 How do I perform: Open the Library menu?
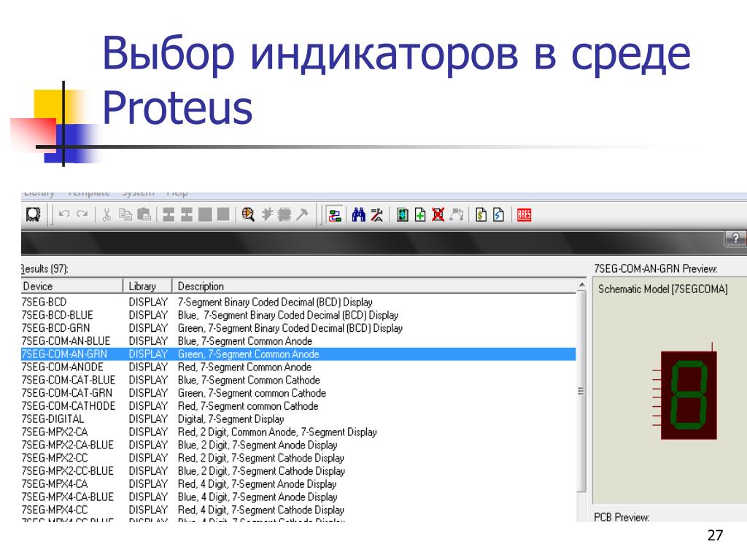pos(39,193)
